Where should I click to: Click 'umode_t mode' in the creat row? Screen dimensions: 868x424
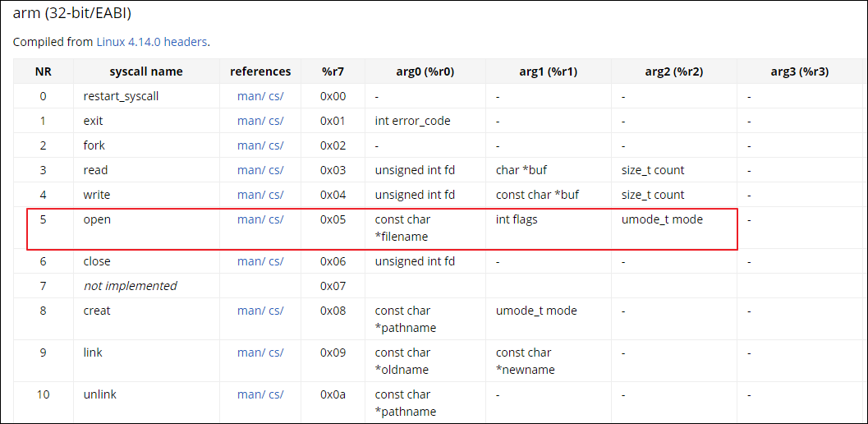point(536,311)
